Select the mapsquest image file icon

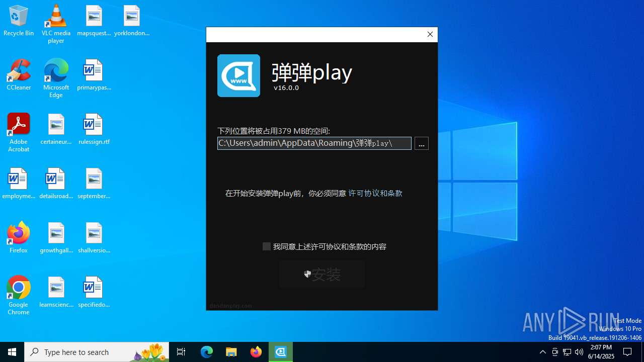[94, 21]
